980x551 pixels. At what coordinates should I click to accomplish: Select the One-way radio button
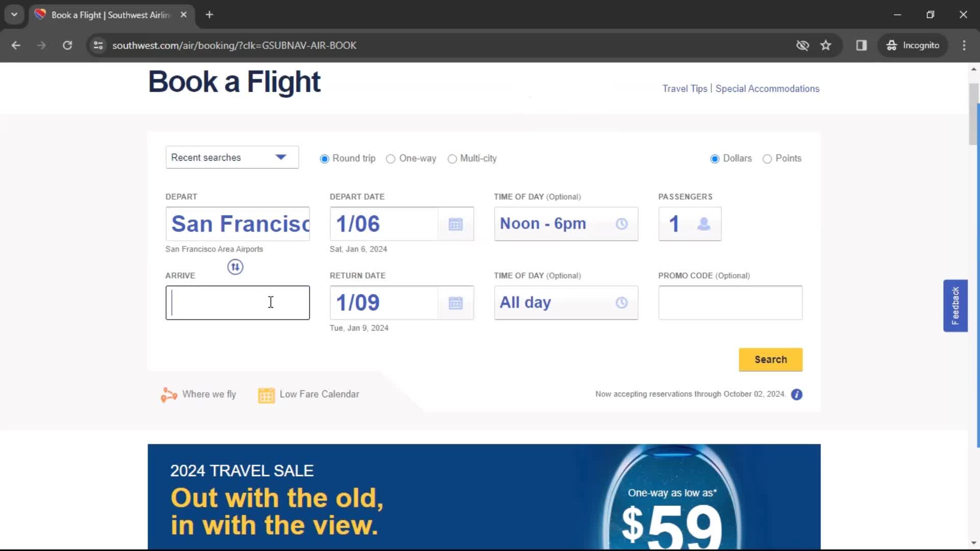(x=390, y=158)
